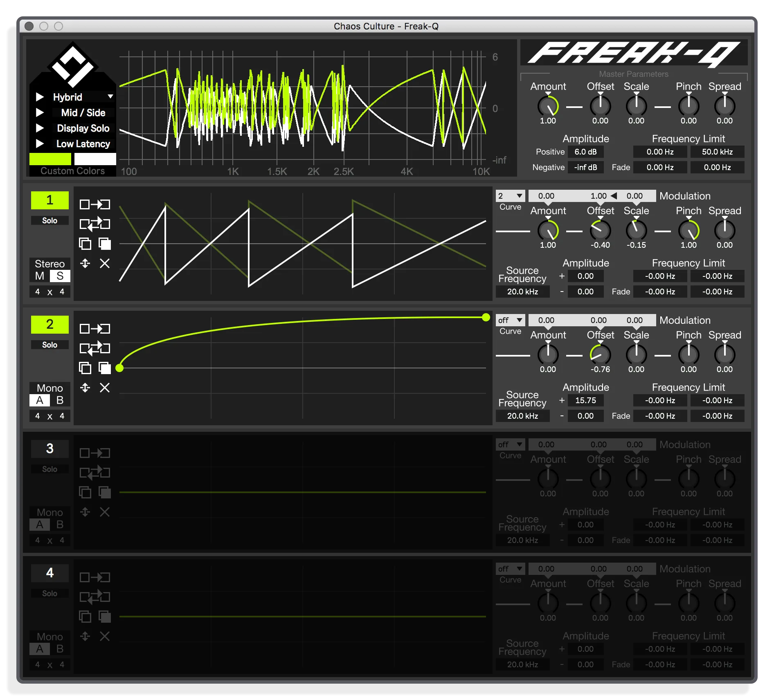This screenshot has width=774, height=700.
Task: Click band 1 Stereo mode label
Action: pos(50,264)
